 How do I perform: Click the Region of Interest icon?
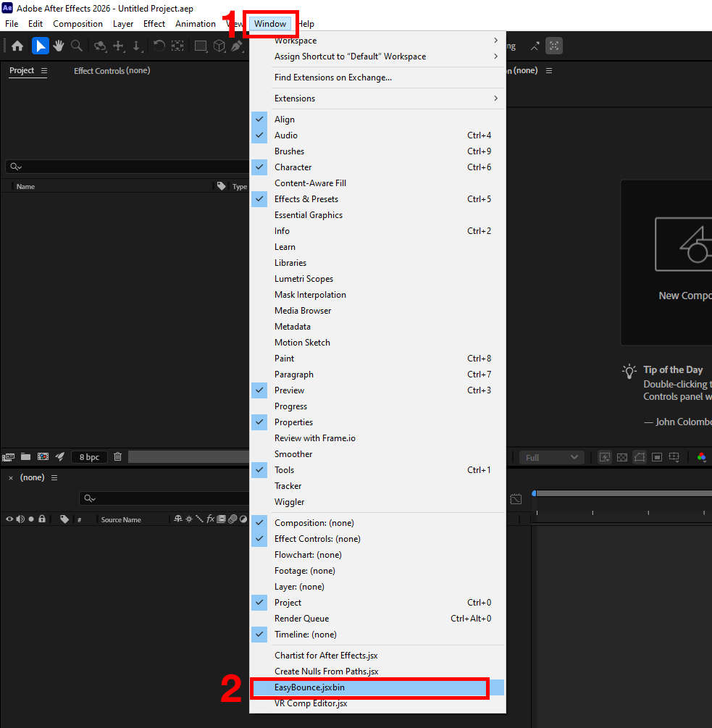(x=657, y=457)
